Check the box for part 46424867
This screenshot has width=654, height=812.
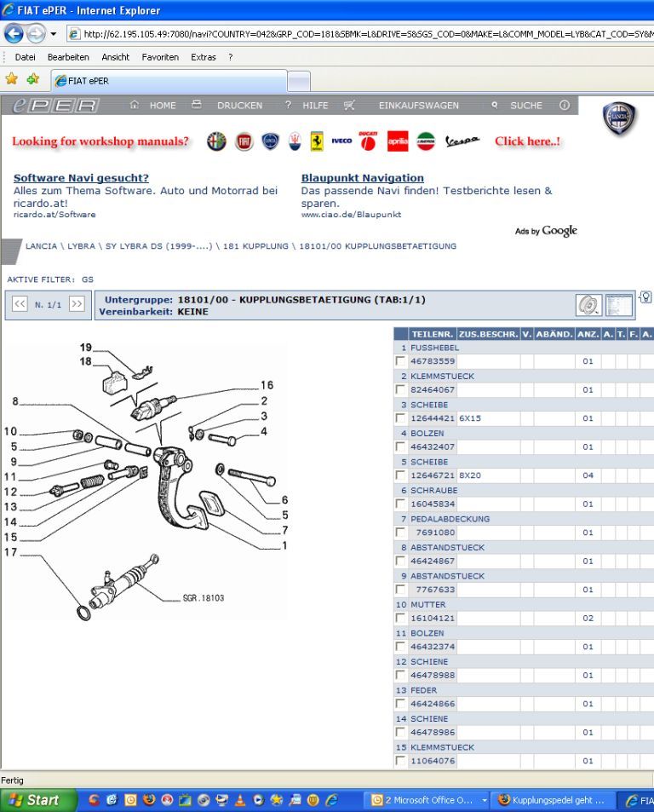pos(400,561)
